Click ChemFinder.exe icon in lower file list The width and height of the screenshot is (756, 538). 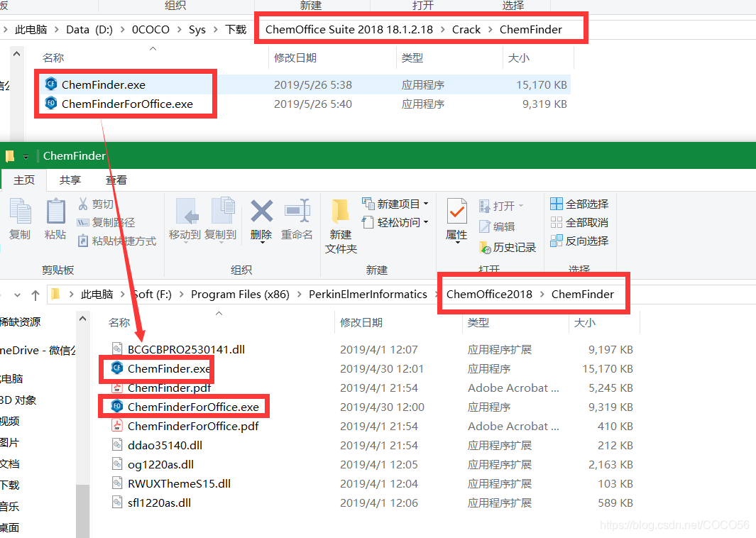point(117,368)
